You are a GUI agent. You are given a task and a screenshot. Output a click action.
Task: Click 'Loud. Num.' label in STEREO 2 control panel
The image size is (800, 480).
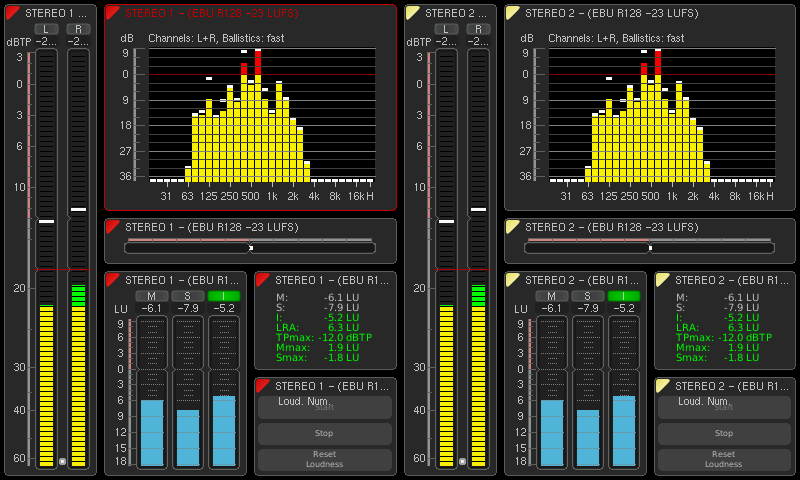click(x=703, y=401)
